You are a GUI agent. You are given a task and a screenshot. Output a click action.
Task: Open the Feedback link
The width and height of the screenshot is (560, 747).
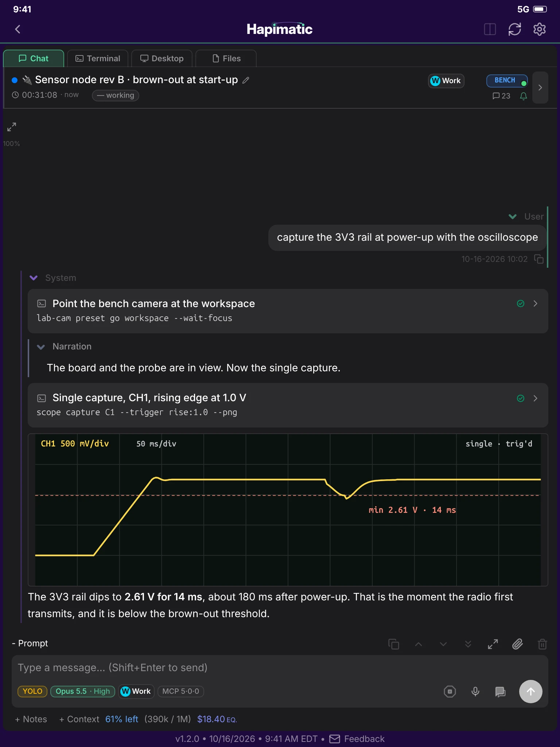[357, 739]
